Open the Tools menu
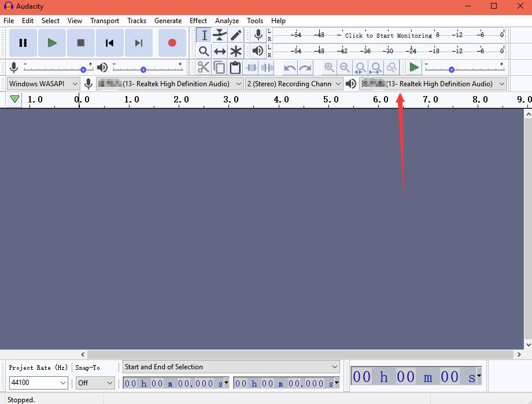This screenshot has height=404, width=532. (x=255, y=21)
